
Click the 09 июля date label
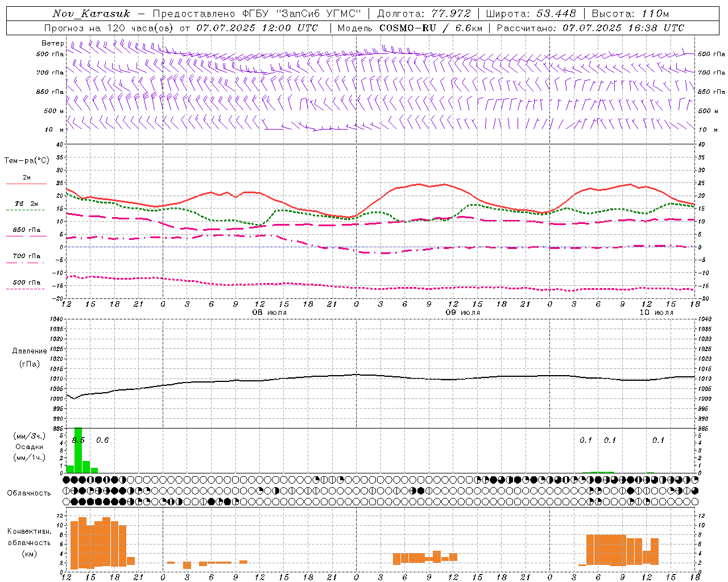[463, 313]
